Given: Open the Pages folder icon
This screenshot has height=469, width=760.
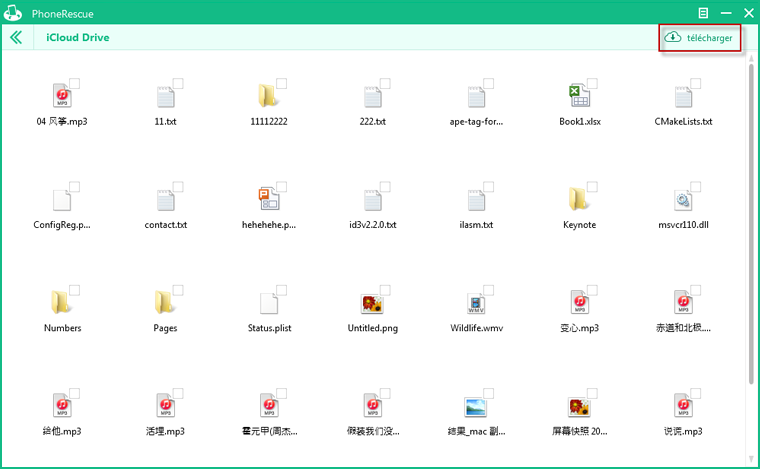Looking at the screenshot, I should pos(165,302).
